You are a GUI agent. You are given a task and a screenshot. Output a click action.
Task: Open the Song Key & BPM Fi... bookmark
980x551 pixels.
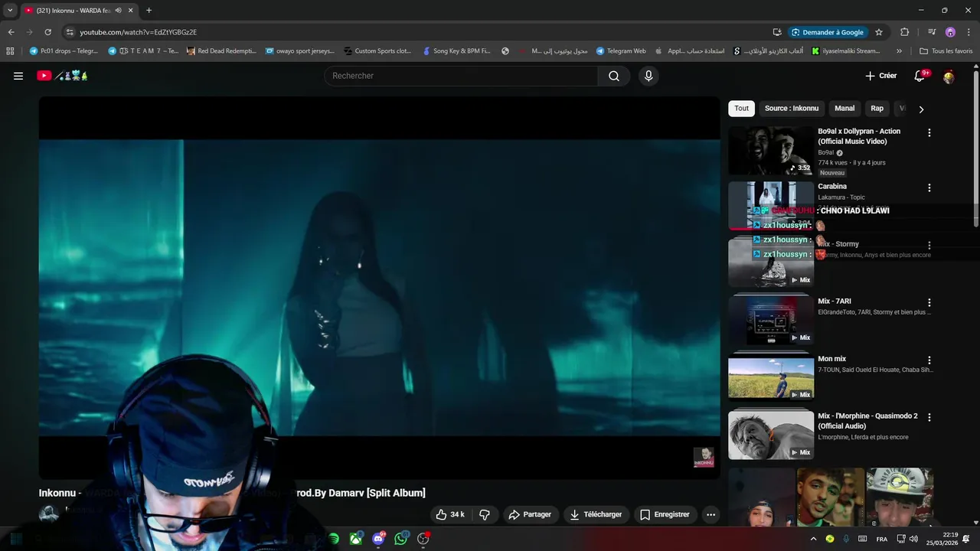click(x=456, y=51)
